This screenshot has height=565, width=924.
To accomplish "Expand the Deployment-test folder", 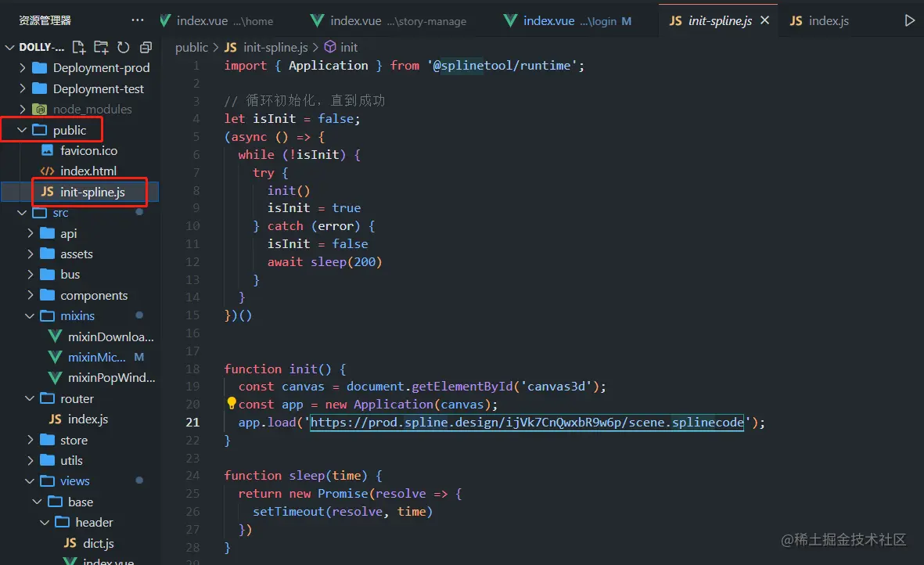I will coord(23,88).
